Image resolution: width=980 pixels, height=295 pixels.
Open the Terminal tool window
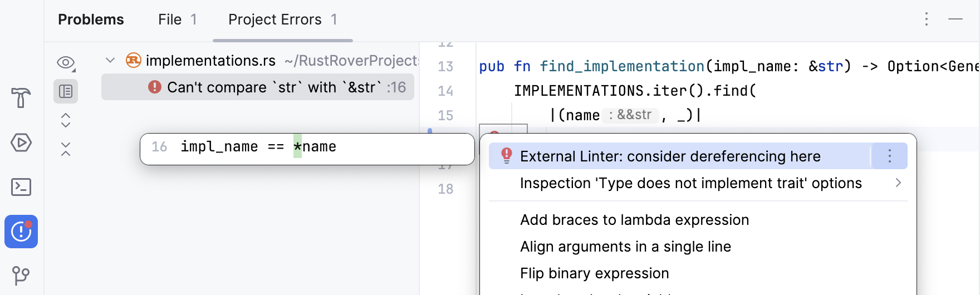click(x=21, y=187)
